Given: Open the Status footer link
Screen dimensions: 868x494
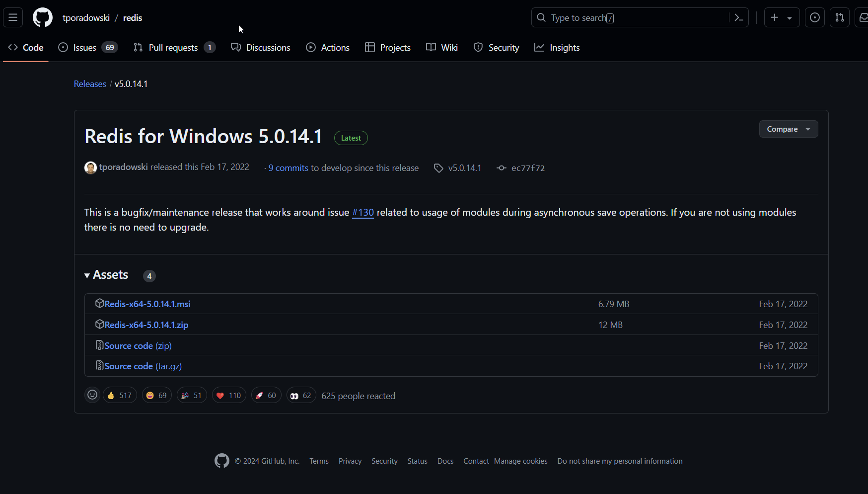Looking at the screenshot, I should point(418,461).
